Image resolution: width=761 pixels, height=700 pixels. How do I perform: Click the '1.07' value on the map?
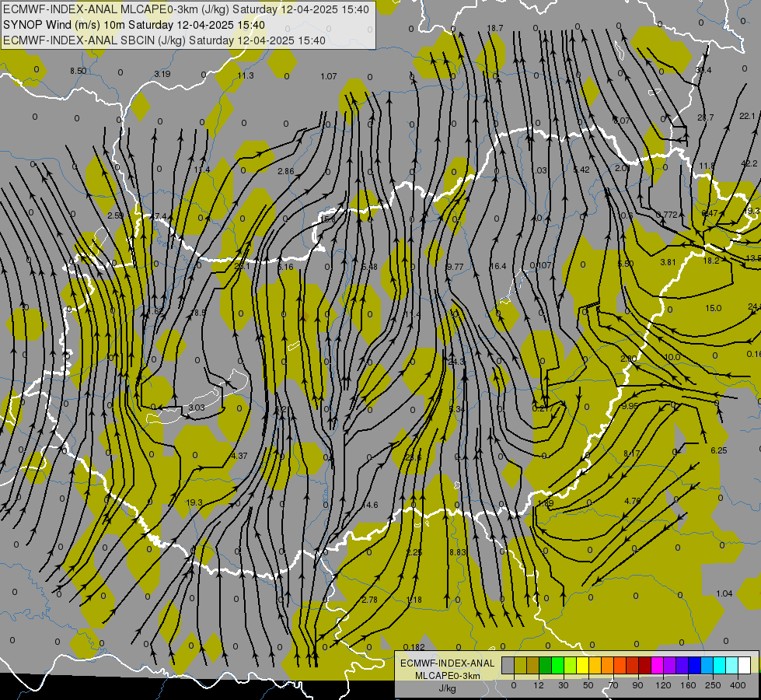(x=329, y=76)
